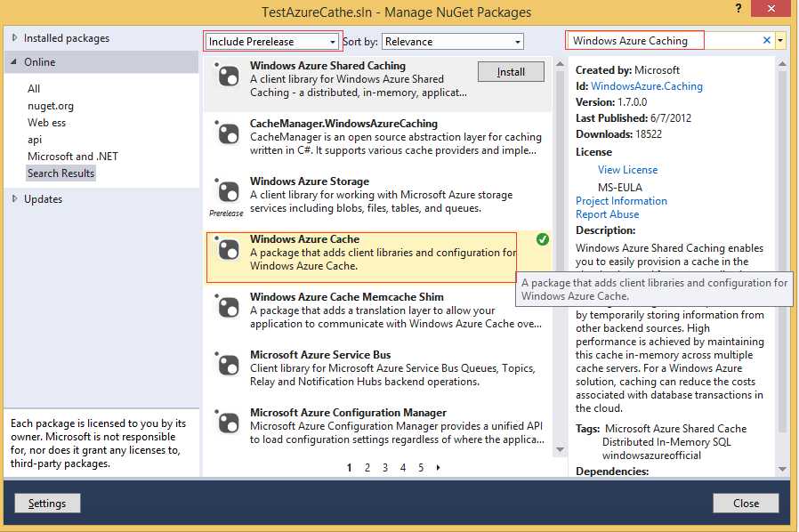Select the Microsoft Azure Configuration Manager title

348,412
